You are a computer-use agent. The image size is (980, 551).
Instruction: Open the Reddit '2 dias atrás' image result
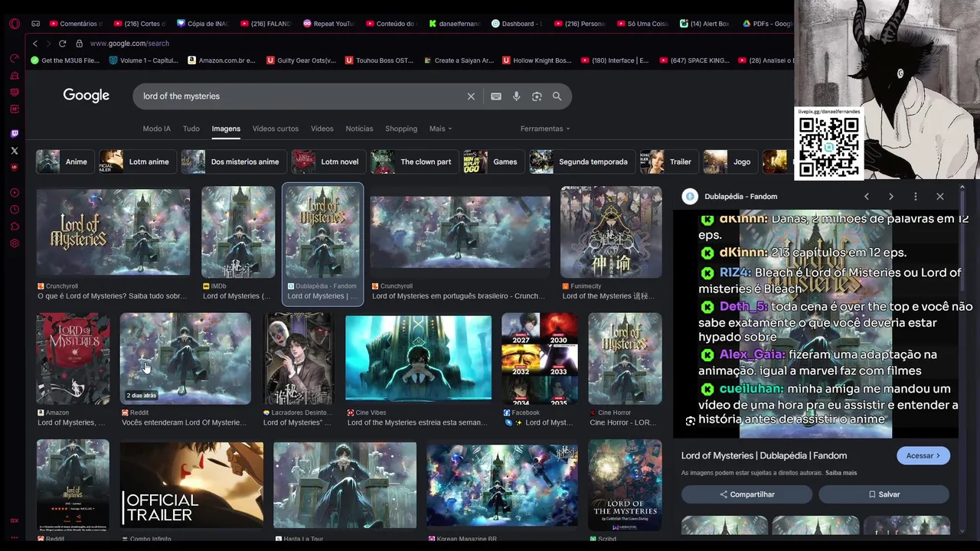tap(185, 358)
